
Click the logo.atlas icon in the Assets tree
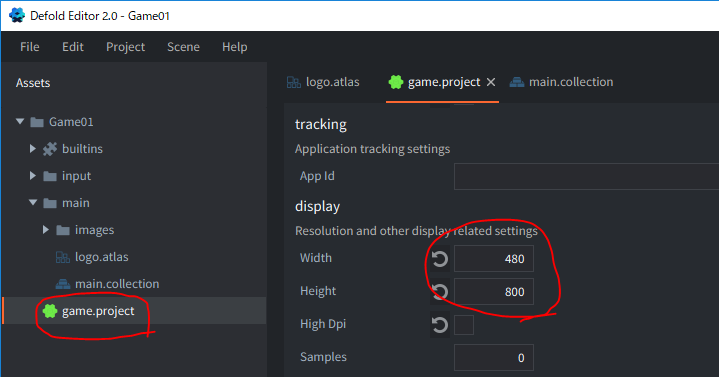(x=63, y=257)
